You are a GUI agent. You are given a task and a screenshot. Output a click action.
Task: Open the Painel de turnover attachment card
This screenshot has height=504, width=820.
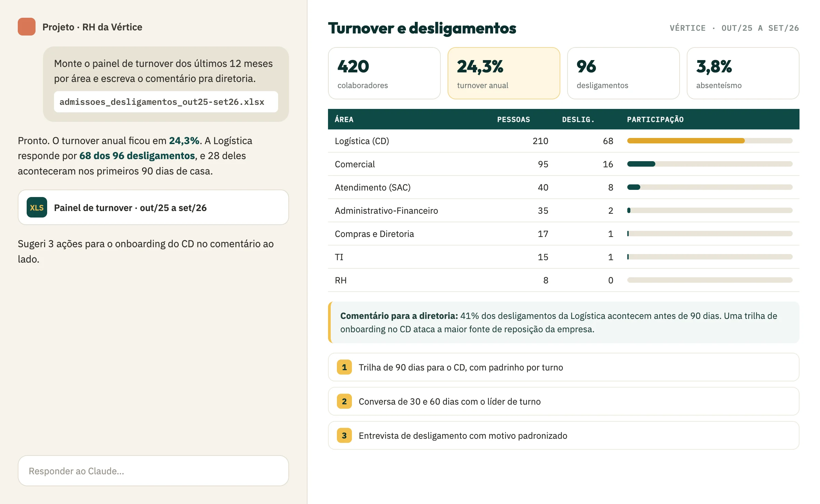point(153,207)
